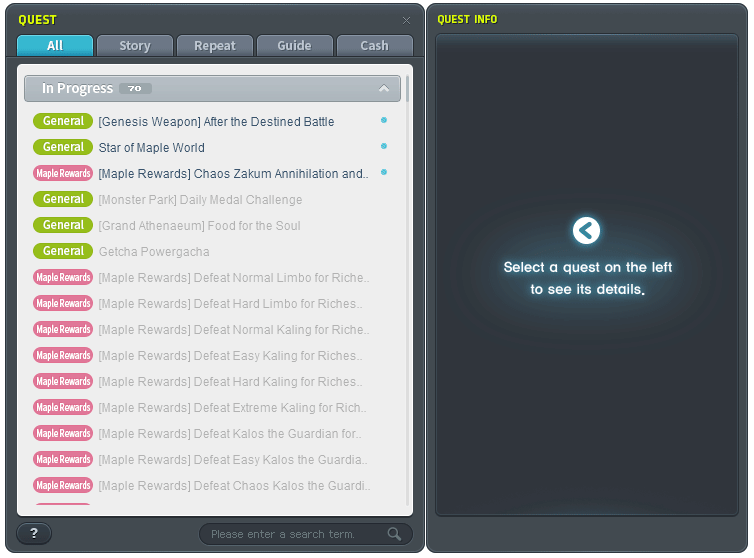Image resolution: width=754 pixels, height=558 pixels.
Task: Click the quest list vertical scrollbar
Action: pyautogui.click(x=407, y=89)
